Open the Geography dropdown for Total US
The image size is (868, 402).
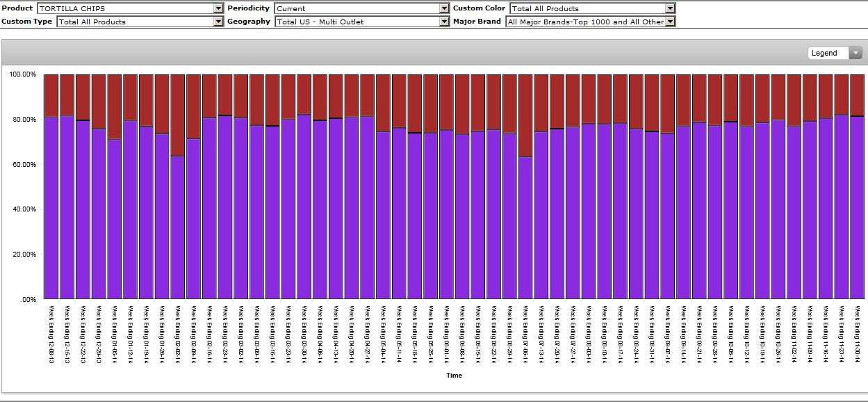tap(361, 22)
